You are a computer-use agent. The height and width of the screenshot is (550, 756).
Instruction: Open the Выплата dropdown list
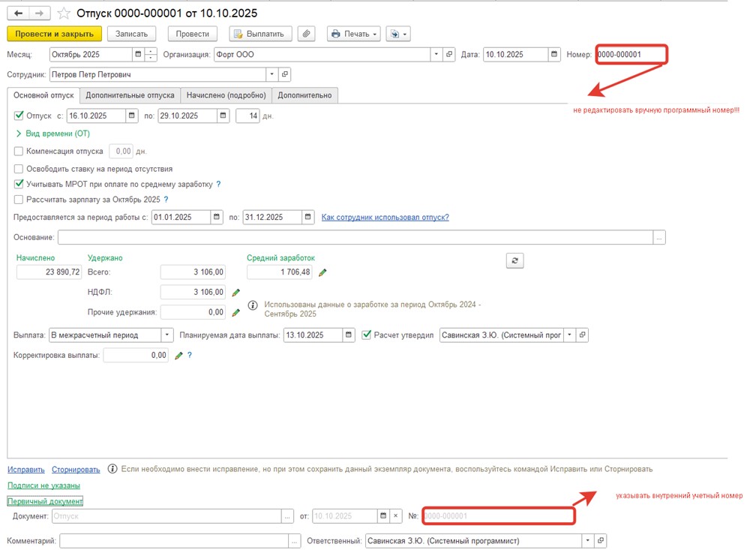[x=168, y=335]
